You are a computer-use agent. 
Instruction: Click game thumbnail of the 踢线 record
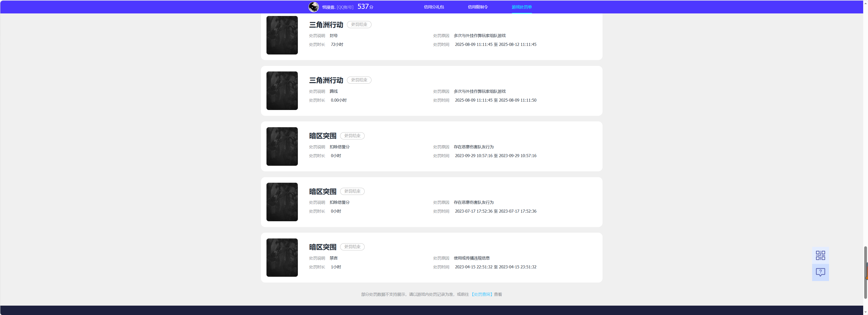pos(282,91)
